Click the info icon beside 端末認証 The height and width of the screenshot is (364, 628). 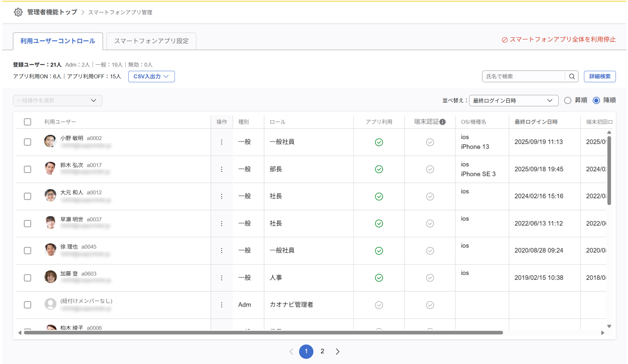pyautogui.click(x=443, y=122)
